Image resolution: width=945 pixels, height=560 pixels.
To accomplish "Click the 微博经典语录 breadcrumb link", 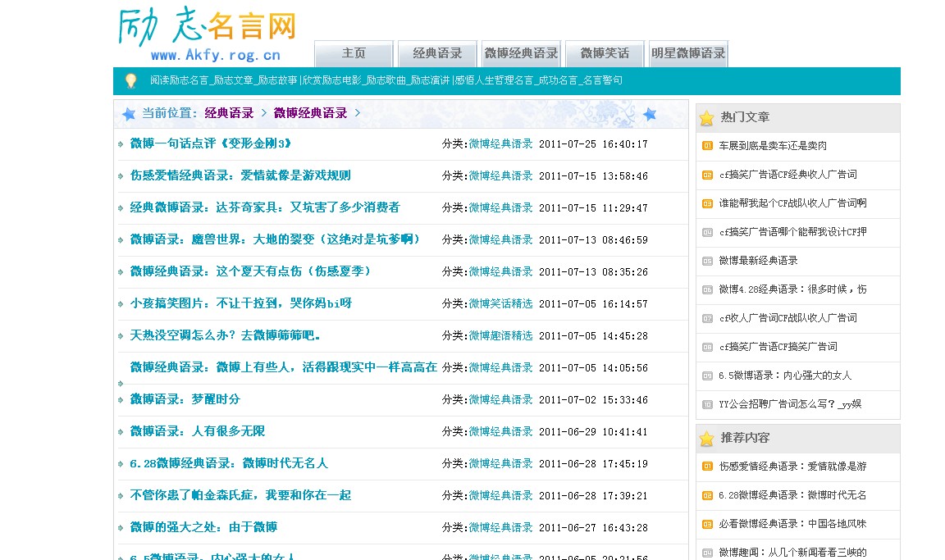I will (310, 113).
